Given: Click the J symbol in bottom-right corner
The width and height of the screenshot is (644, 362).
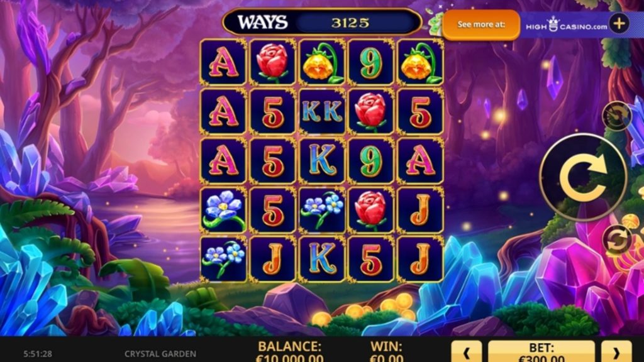Looking at the screenshot, I should pos(420,259).
